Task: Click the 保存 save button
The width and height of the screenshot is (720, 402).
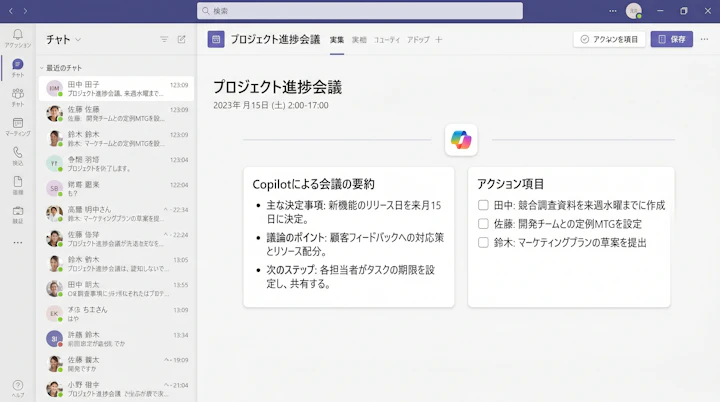Action: click(671, 40)
